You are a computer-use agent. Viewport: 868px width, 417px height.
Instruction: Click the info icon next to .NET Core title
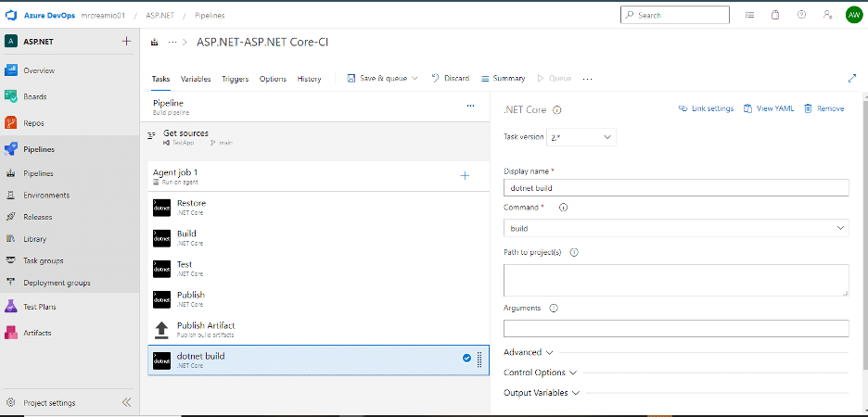557,109
